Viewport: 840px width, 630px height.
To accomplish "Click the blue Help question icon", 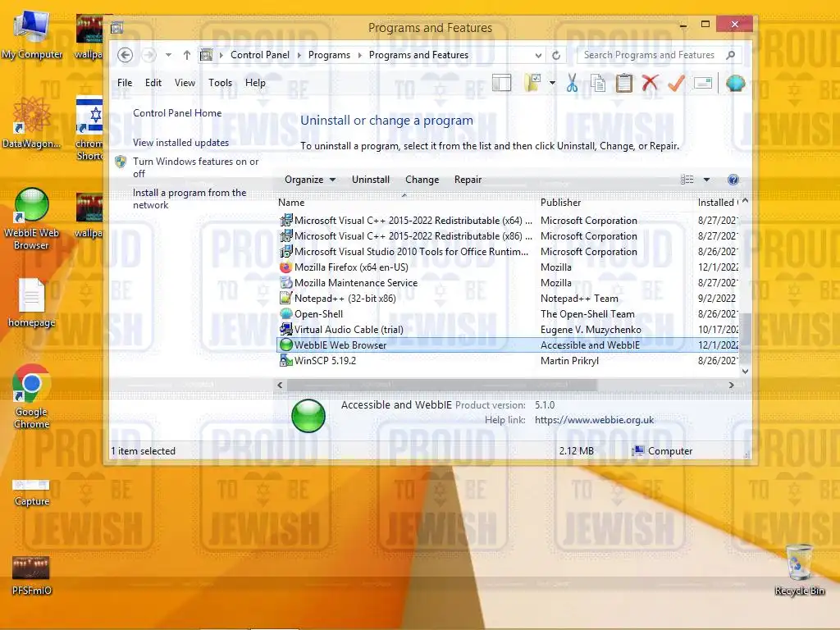I will pos(733,180).
